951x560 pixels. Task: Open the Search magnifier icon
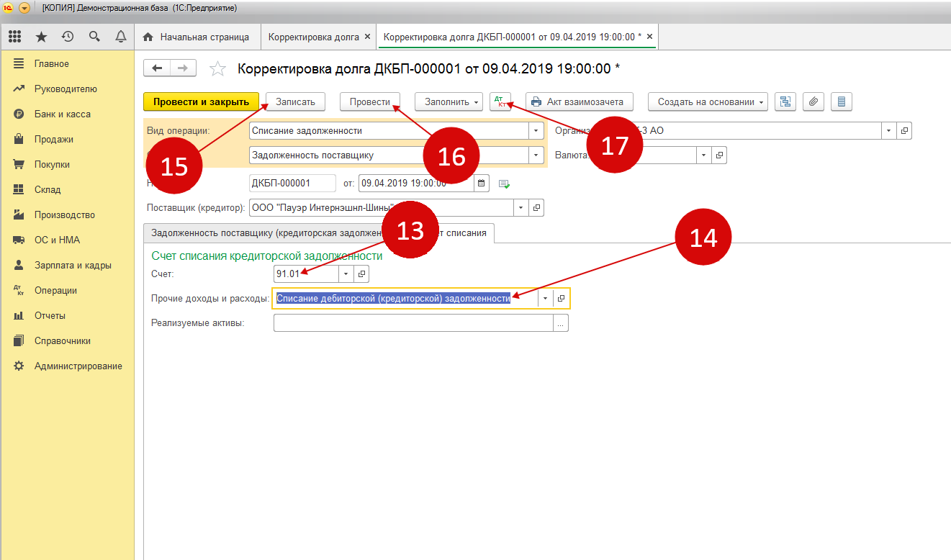click(94, 37)
